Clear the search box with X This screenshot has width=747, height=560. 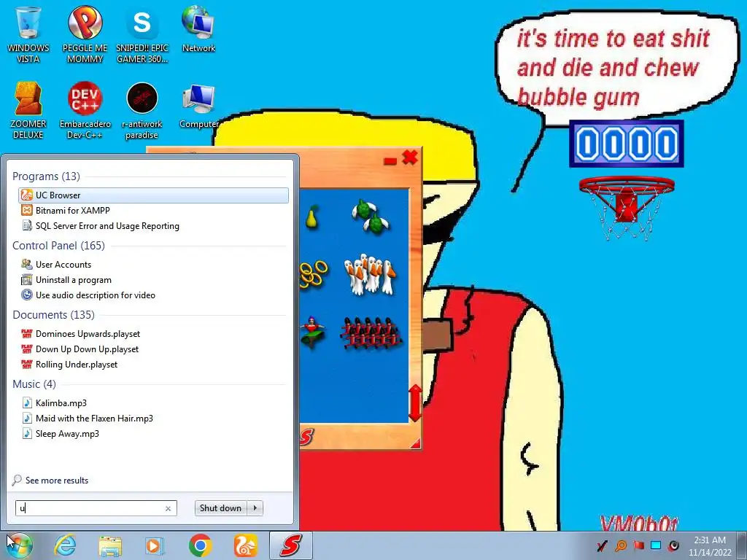tap(169, 508)
